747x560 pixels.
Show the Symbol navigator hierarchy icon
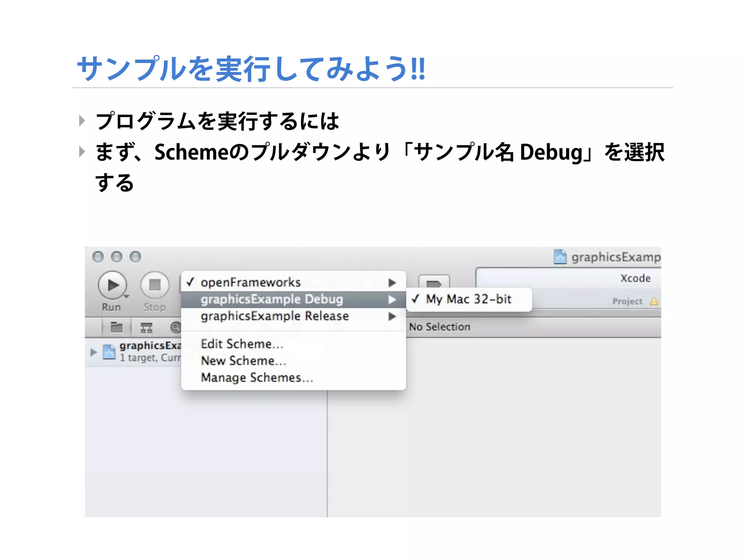(x=146, y=328)
